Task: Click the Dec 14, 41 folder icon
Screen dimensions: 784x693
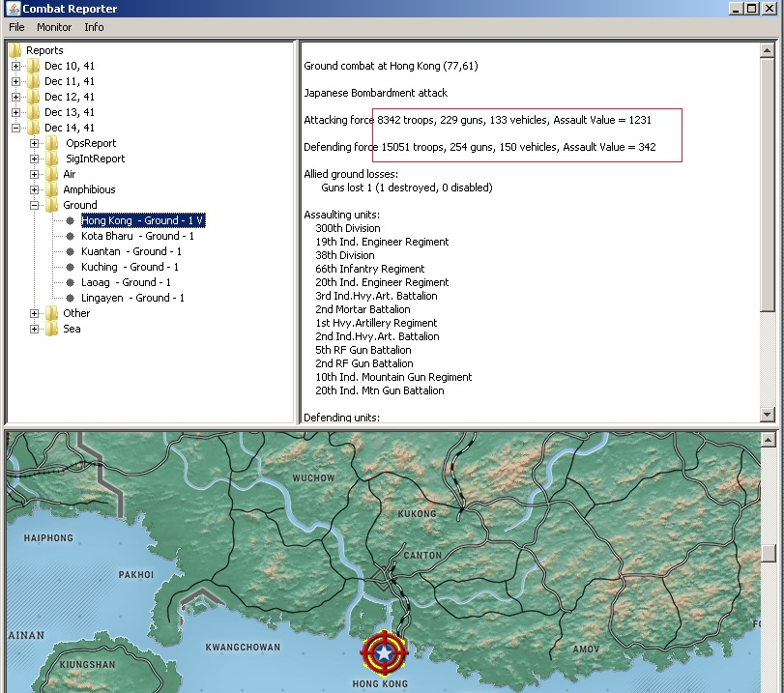Action: click(x=33, y=128)
